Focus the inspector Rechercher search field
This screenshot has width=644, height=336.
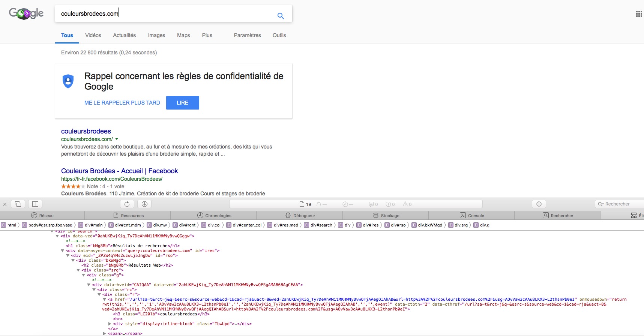620,204
